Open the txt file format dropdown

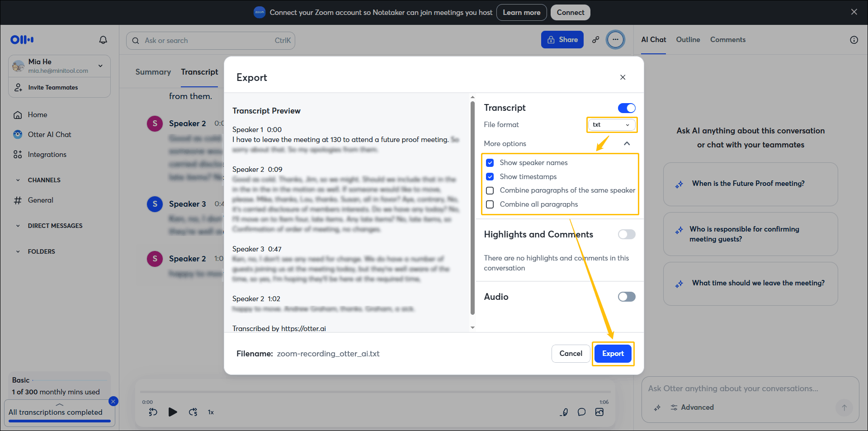click(x=611, y=124)
